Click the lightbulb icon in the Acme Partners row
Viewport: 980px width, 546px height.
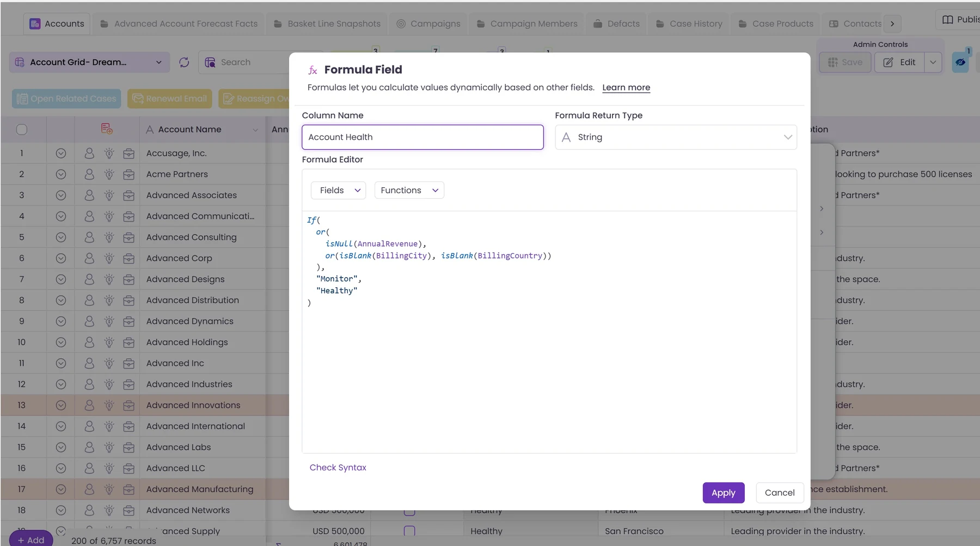109,174
